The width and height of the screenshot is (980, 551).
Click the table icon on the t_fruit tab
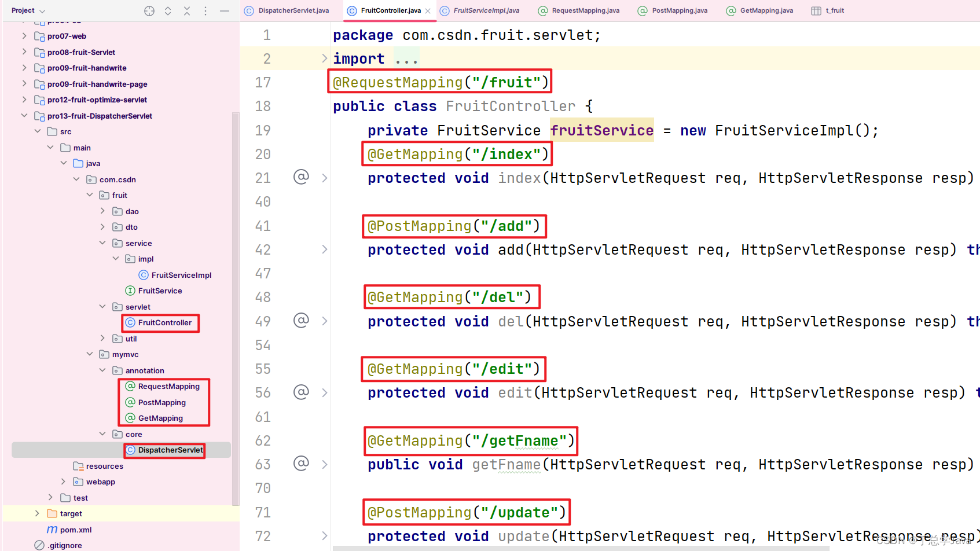(816, 10)
